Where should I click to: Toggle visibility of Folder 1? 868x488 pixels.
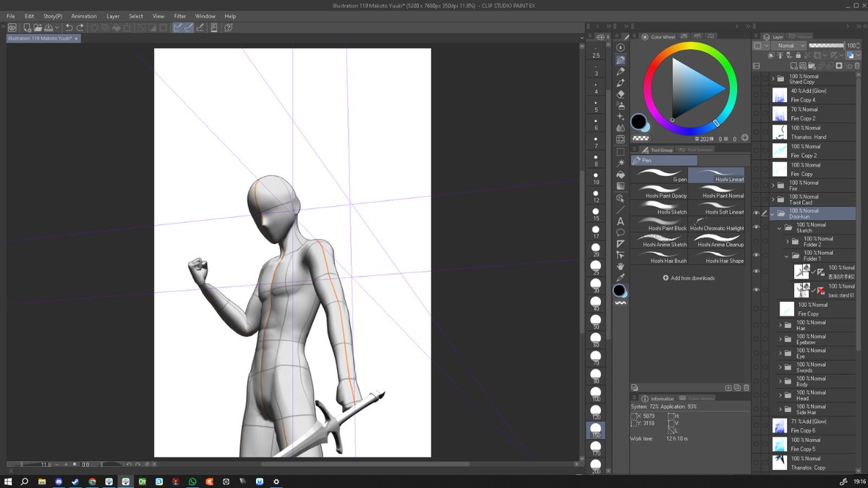[x=757, y=255]
